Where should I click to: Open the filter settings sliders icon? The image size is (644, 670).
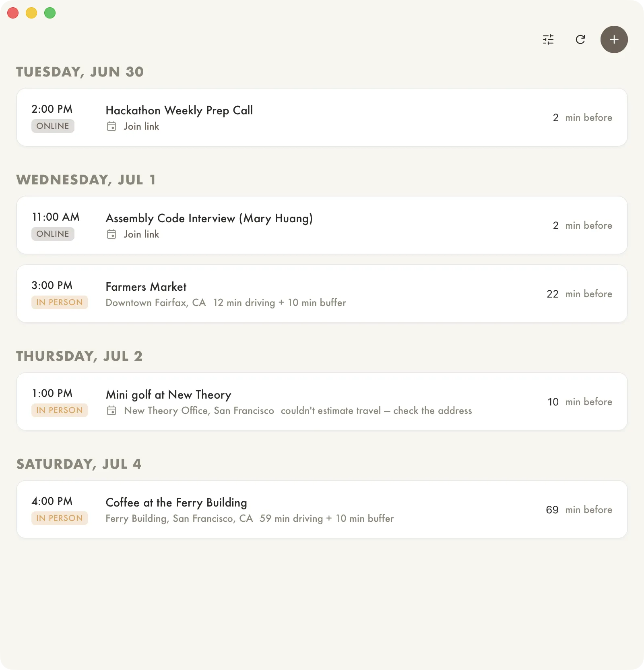(548, 39)
